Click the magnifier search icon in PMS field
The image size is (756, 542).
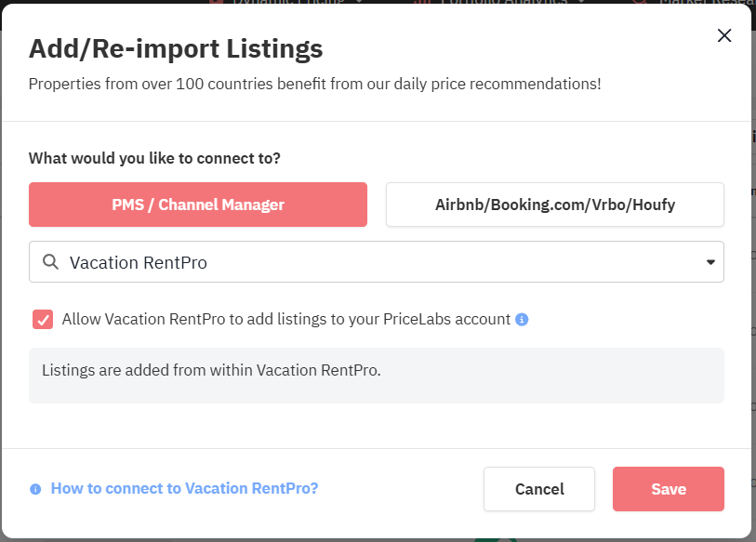point(50,262)
